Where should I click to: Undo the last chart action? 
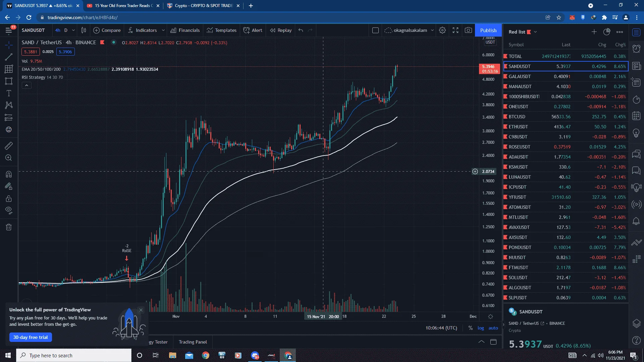[x=301, y=30]
